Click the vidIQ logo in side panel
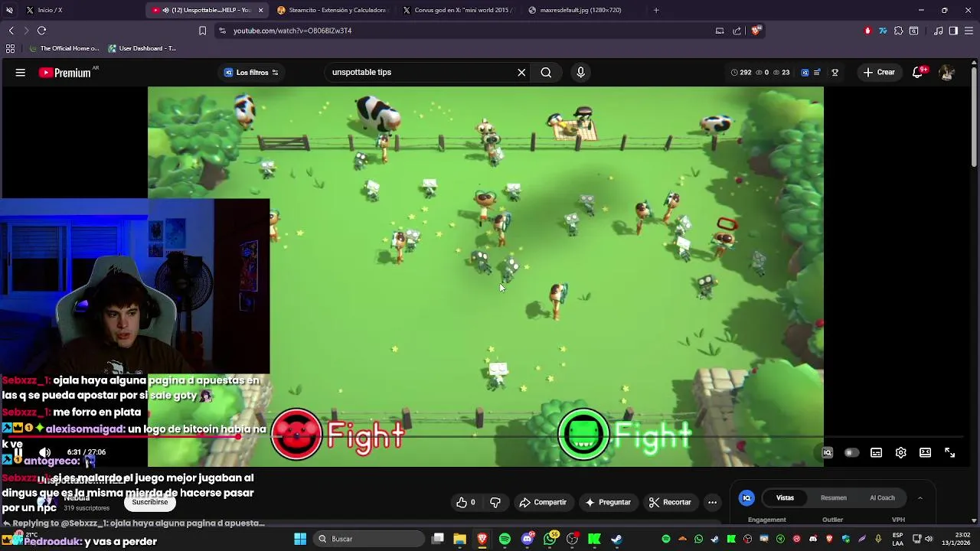Viewport: 980px width, 551px height. click(x=746, y=498)
